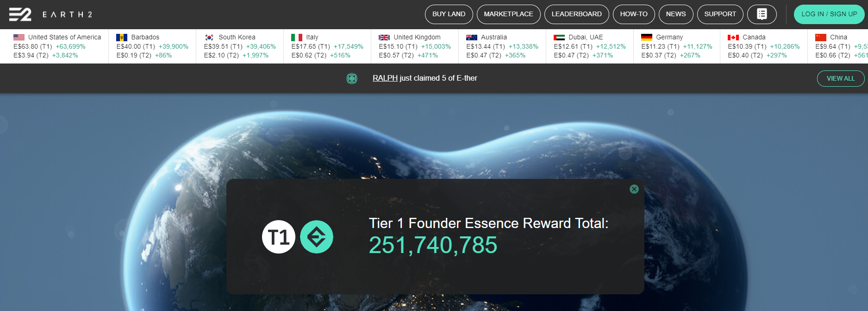
Task: Click the Earth 2 logo icon
Action: coord(20,14)
